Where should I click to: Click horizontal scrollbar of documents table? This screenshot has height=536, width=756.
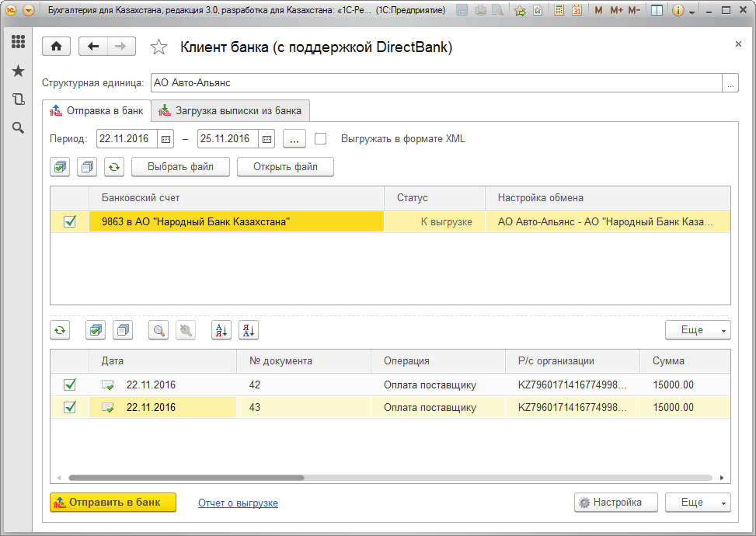186,478
